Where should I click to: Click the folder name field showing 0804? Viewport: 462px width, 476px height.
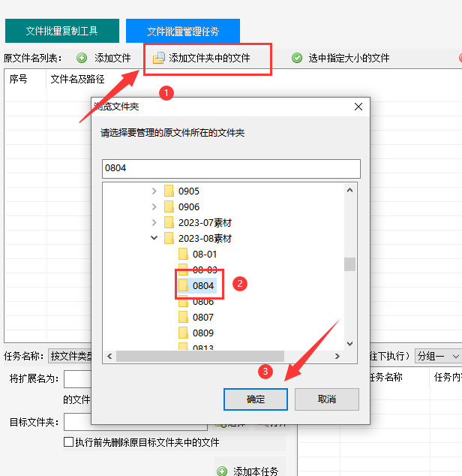coord(231,168)
